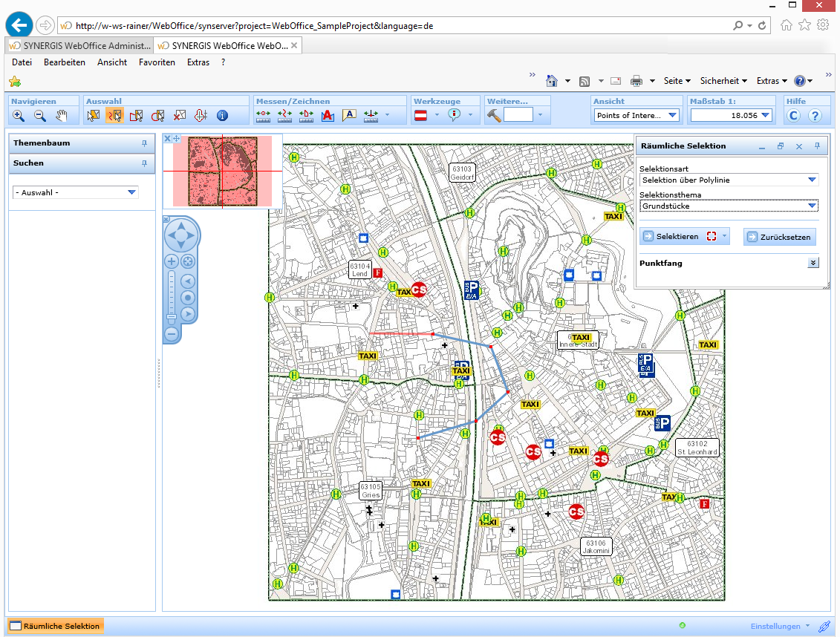Activate the pan hand tool
This screenshot has height=637, width=840.
(x=62, y=116)
